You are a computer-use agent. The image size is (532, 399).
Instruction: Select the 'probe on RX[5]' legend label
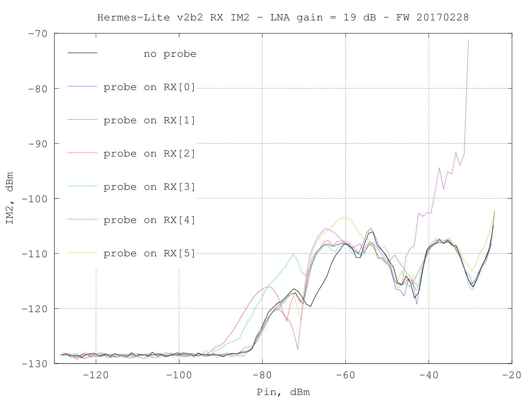click(x=150, y=254)
